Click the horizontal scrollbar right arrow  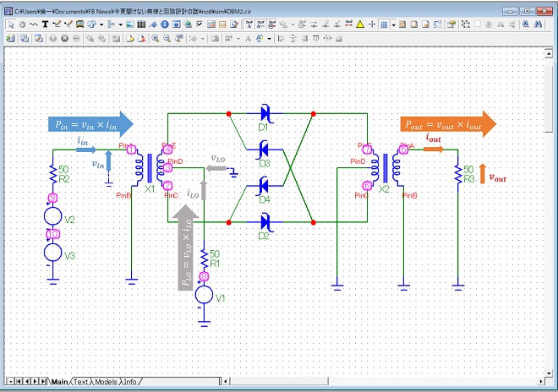tap(541, 381)
